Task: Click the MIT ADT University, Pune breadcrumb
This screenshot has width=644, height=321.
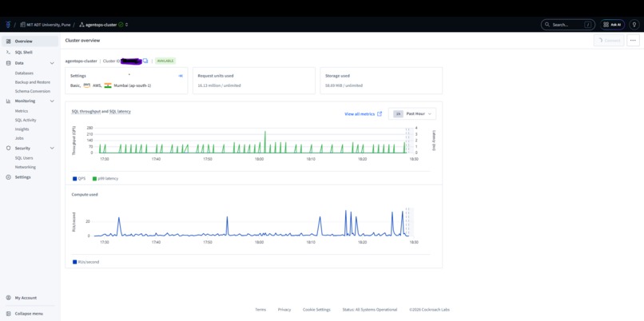Action: [x=49, y=25]
